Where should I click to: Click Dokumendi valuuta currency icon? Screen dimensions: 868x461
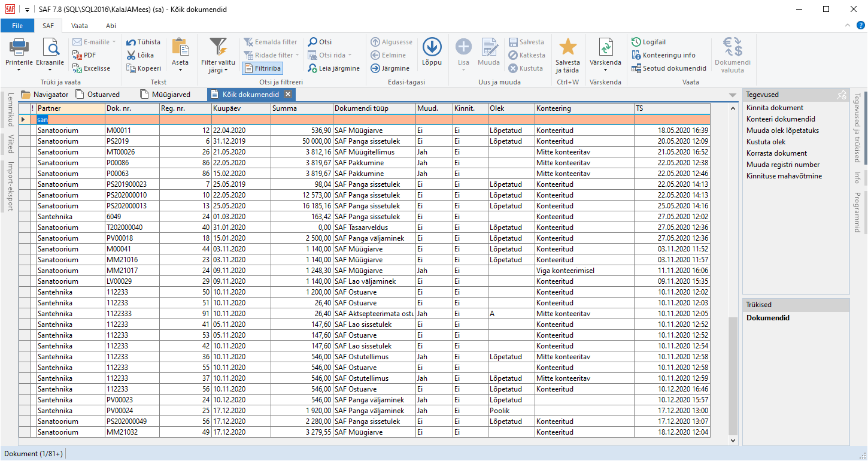click(x=733, y=47)
